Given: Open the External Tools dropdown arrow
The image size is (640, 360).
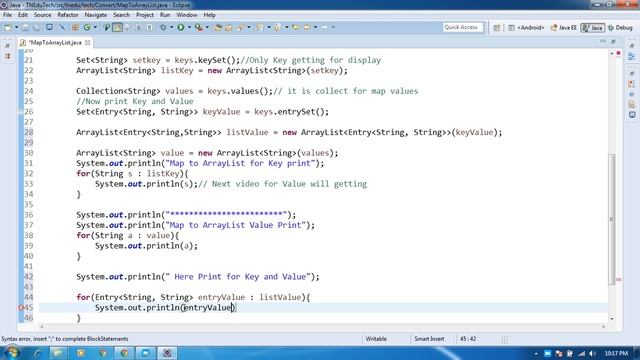Looking at the screenshot, I should pyautogui.click(x=207, y=27).
